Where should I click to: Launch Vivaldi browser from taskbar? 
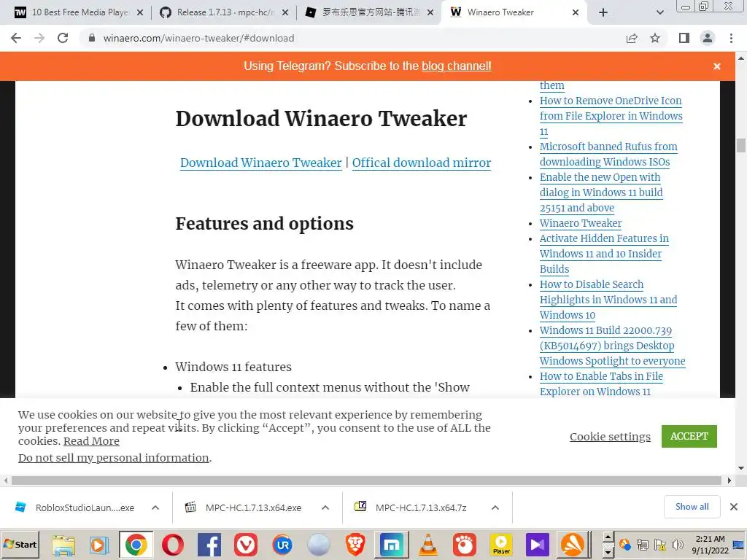click(246, 545)
